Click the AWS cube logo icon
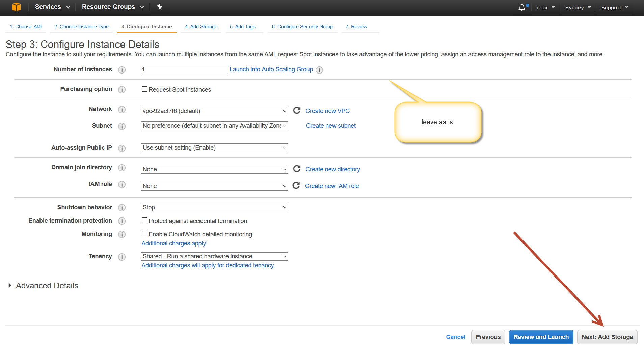Viewport: 644px width, 349px height. (x=16, y=7)
